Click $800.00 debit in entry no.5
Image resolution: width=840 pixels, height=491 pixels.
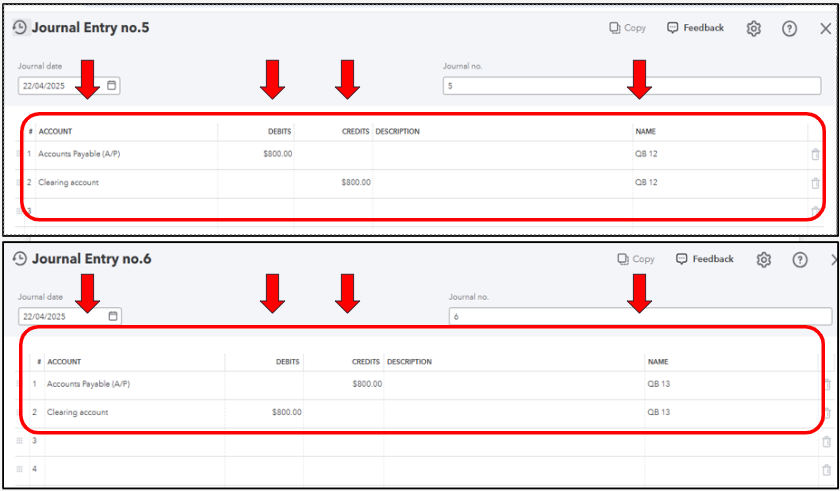[x=278, y=154]
